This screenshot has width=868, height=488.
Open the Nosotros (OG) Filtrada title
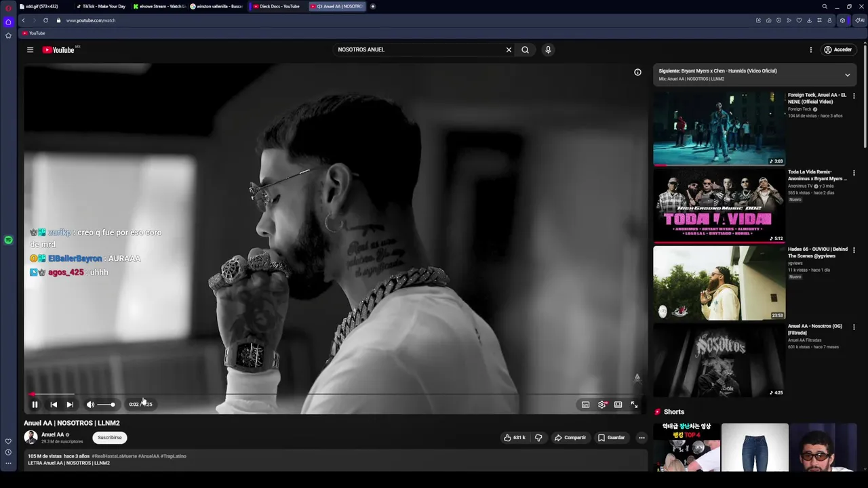(x=814, y=329)
